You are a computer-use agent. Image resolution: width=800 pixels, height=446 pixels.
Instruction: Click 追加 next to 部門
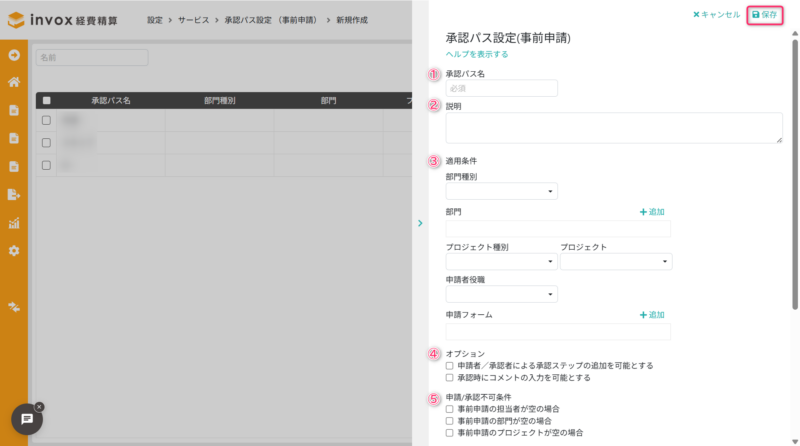pos(652,212)
